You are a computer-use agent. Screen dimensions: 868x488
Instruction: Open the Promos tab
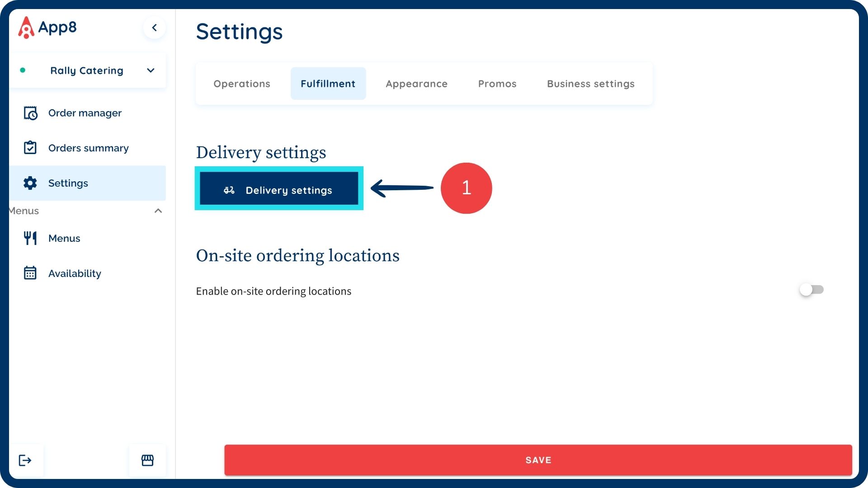(497, 84)
